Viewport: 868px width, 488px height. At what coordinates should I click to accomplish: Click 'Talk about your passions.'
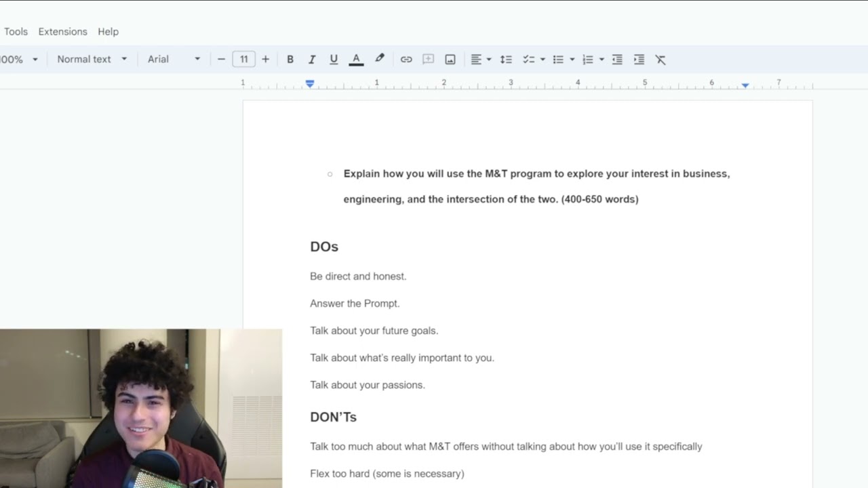(368, 385)
